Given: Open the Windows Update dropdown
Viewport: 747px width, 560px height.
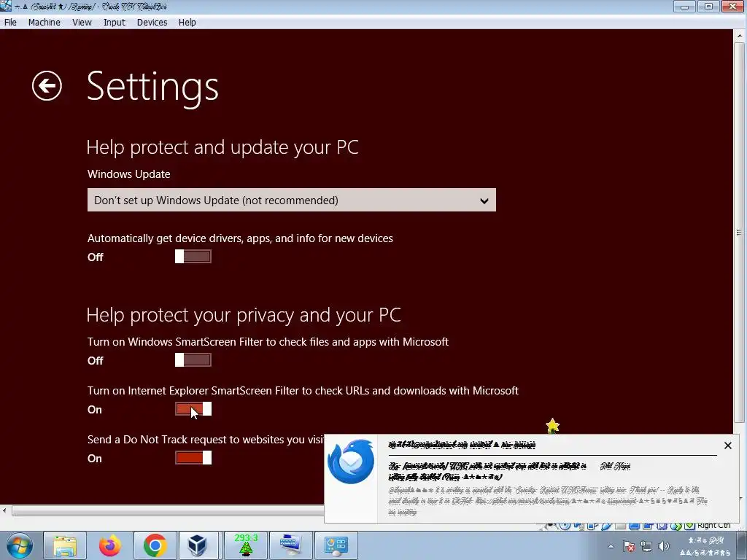Looking at the screenshot, I should pyautogui.click(x=292, y=200).
